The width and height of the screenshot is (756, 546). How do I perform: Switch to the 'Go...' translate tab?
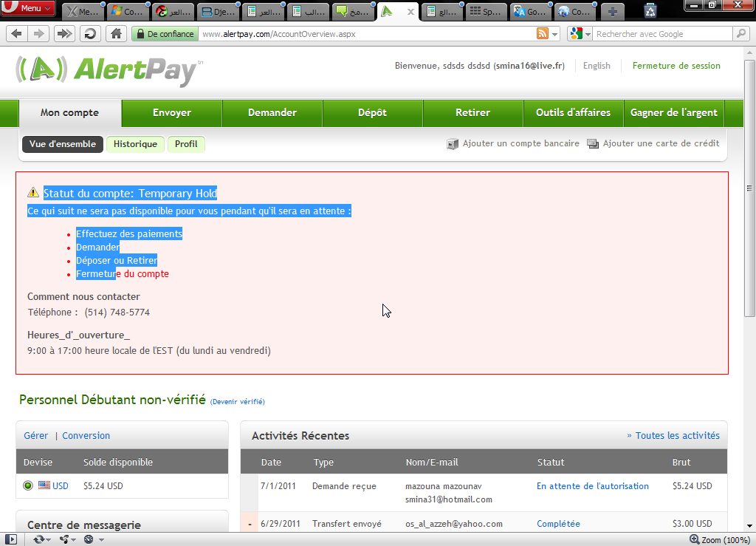531,12
